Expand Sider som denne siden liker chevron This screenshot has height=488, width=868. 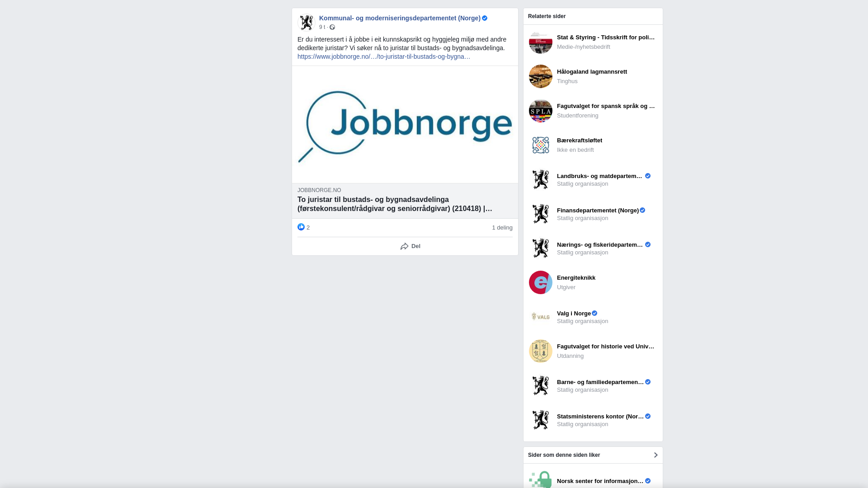tap(656, 455)
